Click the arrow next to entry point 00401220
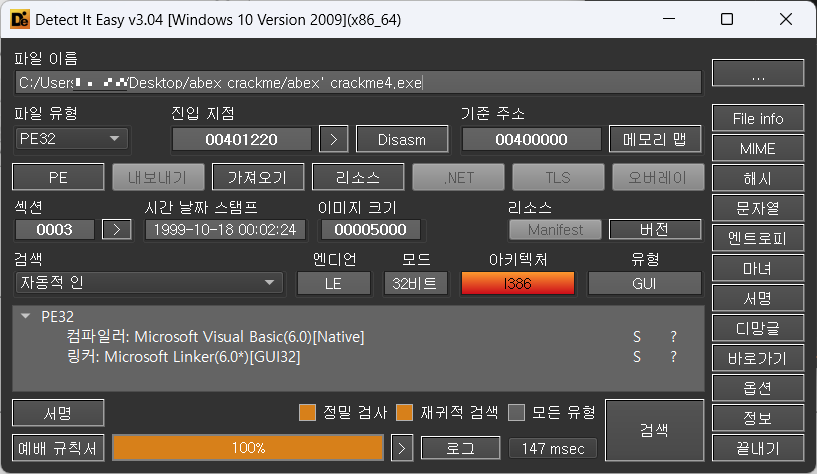Viewport: 817px width, 474px height. coord(333,140)
